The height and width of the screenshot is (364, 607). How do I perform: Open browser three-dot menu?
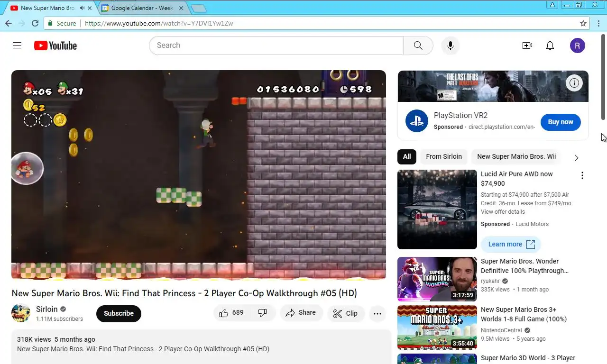tap(598, 23)
